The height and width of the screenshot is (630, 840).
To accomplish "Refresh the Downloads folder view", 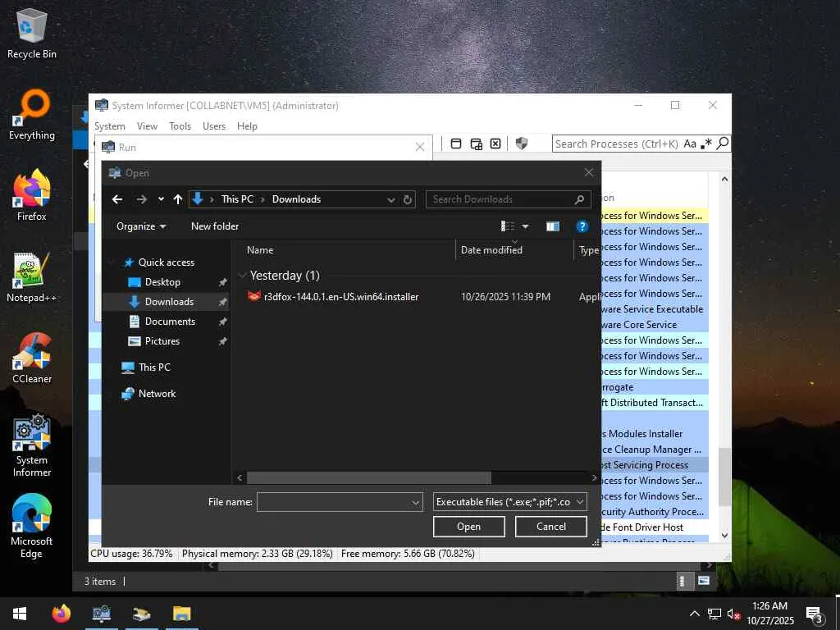I will pyautogui.click(x=408, y=199).
